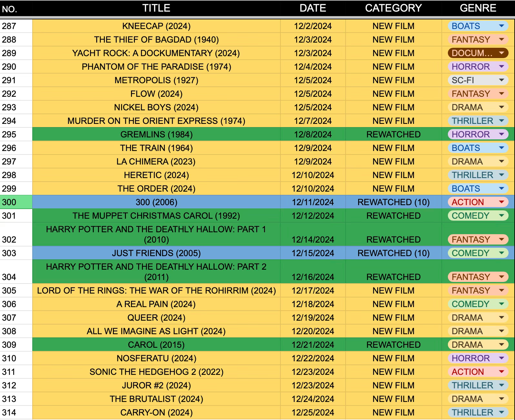Select the cell THE BRUTALIST (2024)

coord(157,399)
